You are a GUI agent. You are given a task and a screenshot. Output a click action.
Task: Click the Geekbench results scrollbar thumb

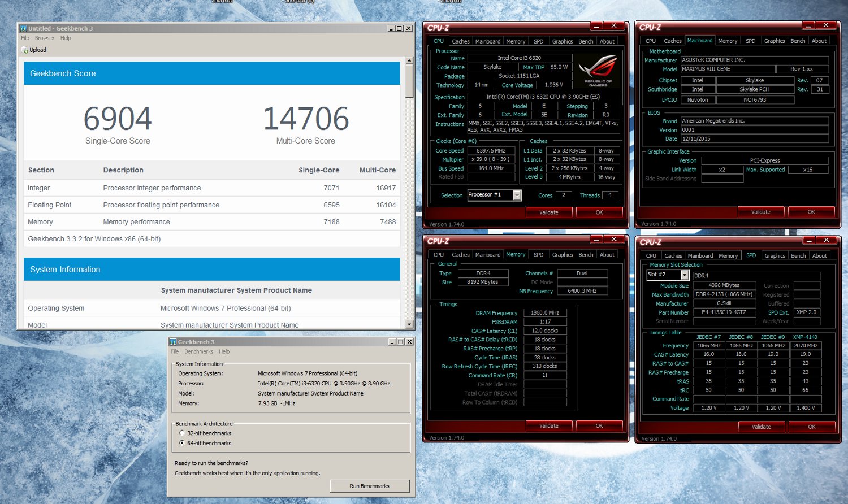click(x=409, y=81)
